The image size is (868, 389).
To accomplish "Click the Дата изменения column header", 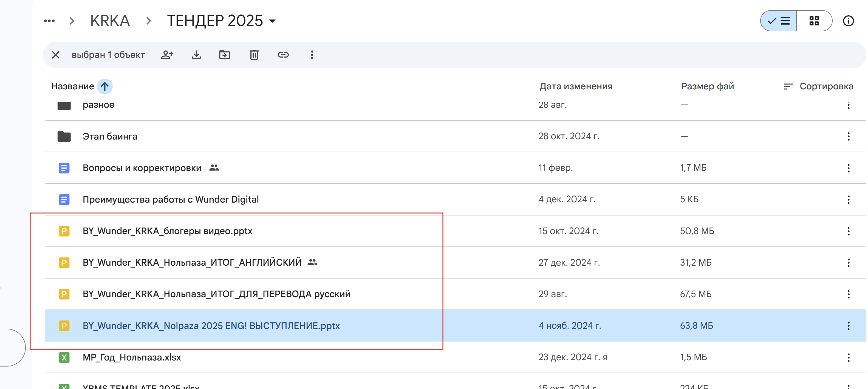I will [x=576, y=87].
